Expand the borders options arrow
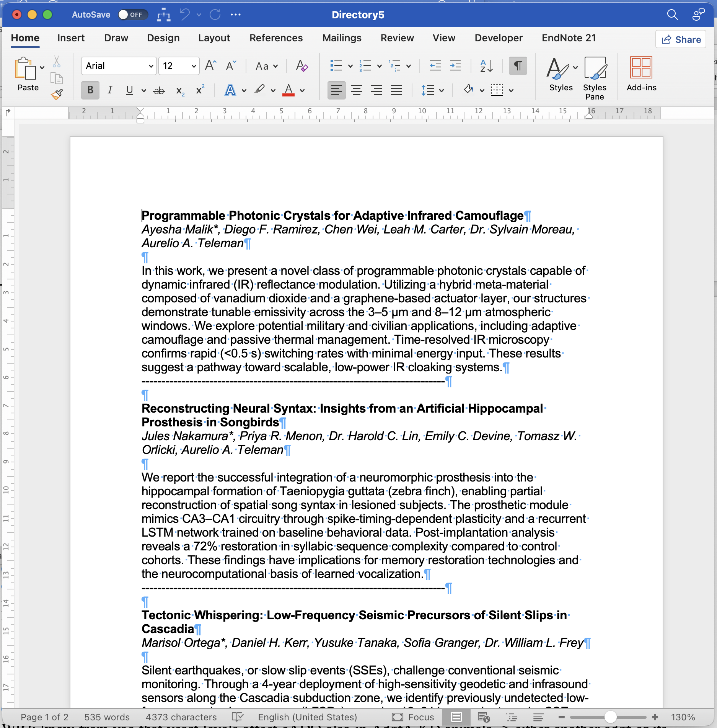The height and width of the screenshot is (728, 717). [x=511, y=91]
